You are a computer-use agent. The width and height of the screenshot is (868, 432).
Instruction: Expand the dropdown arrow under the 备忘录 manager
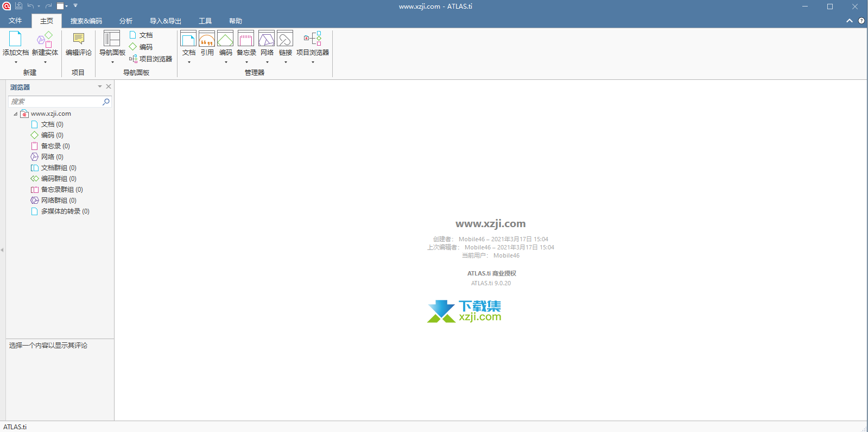(246, 62)
